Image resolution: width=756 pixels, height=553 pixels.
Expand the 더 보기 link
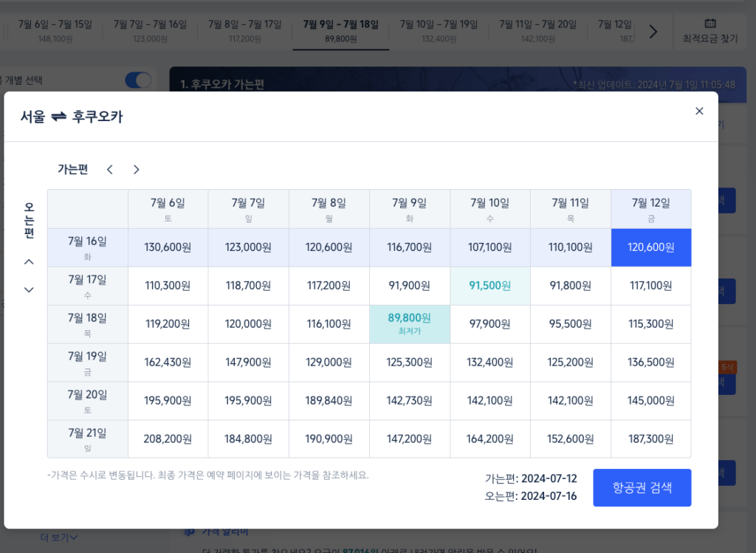[59, 537]
